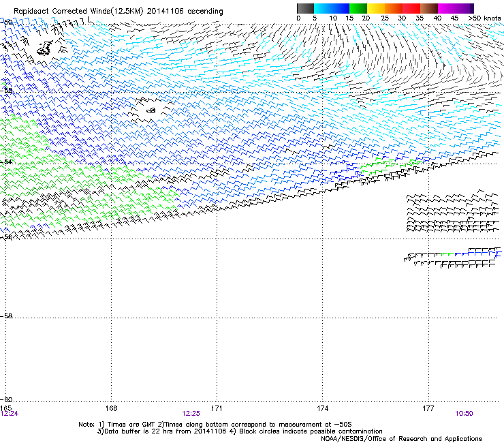
Task: Select the yellow 20-25 knots legend swatch
Action: (376, 8)
